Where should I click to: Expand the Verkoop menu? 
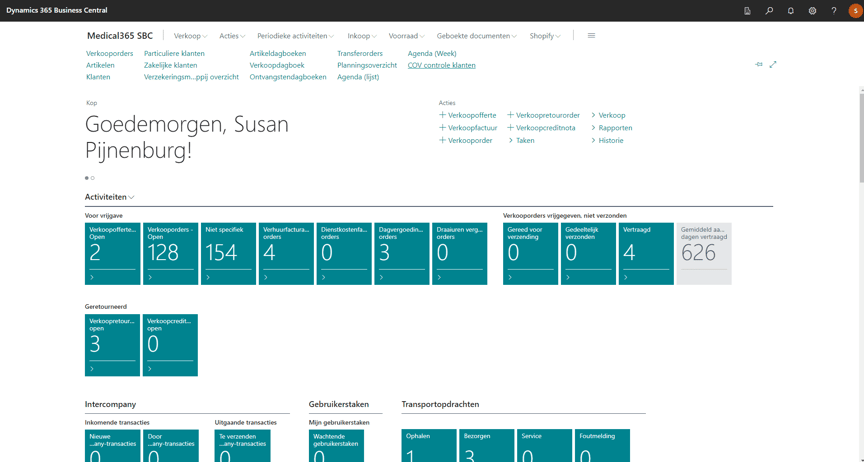coord(191,36)
